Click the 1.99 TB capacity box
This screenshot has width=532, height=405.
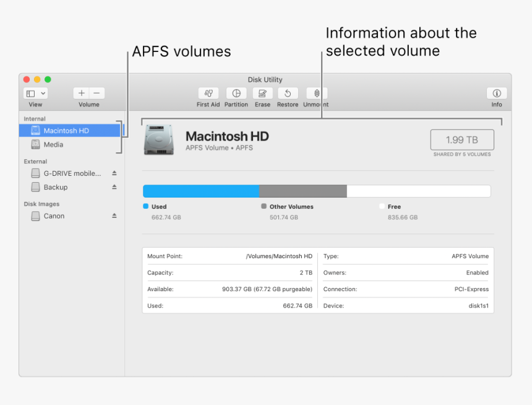click(x=462, y=139)
